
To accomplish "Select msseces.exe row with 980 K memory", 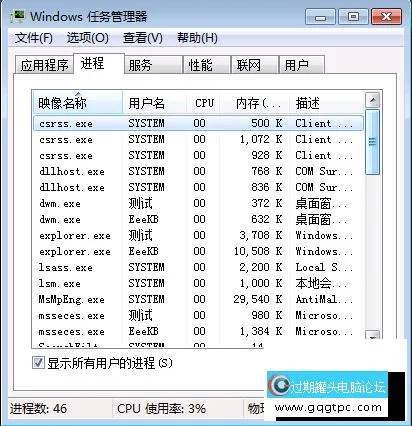I will (x=198, y=315).
